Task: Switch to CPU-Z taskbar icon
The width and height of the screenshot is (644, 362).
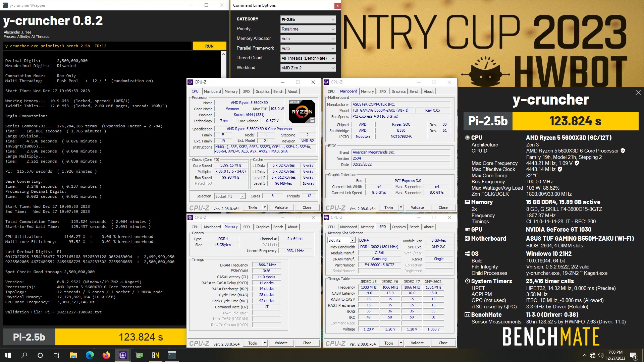Action: click(122, 355)
